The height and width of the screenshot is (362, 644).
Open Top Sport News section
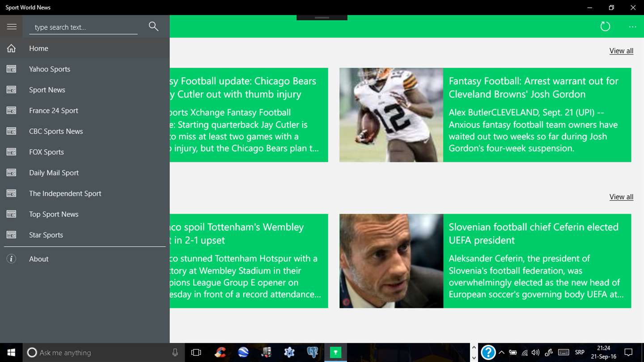pos(85,214)
